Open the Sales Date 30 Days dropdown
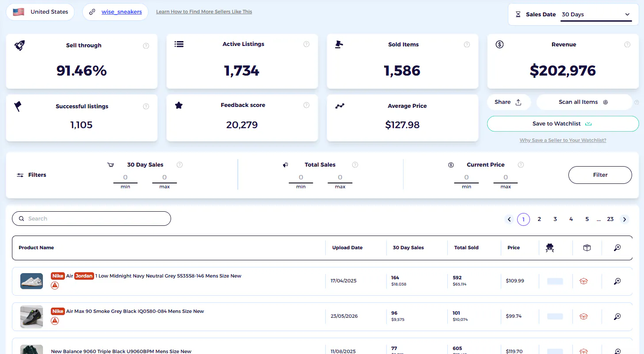This screenshot has width=644, height=354. pos(596,15)
